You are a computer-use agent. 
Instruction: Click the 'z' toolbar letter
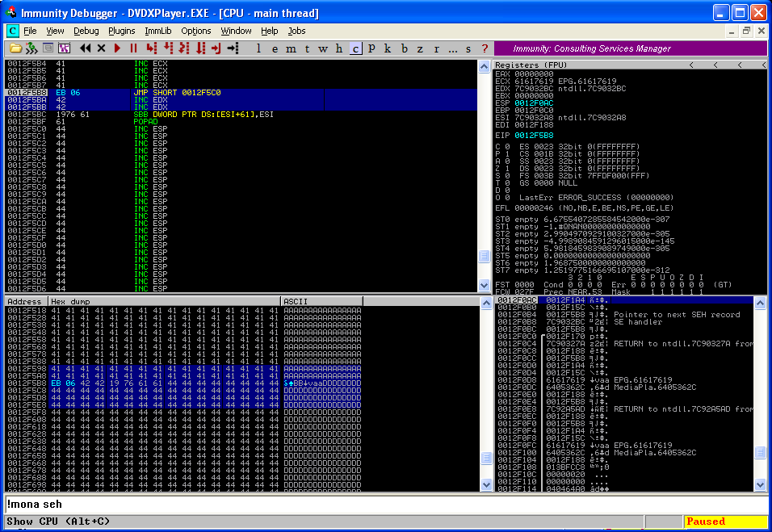[420, 48]
